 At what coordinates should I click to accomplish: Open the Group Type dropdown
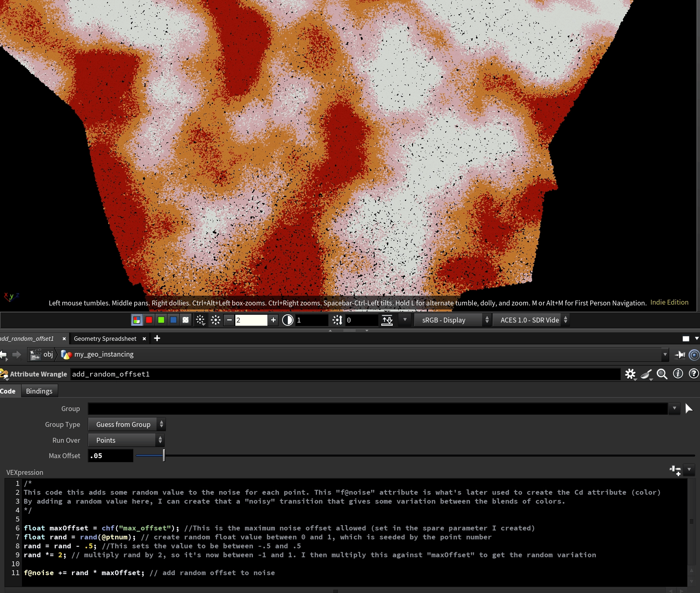pyautogui.click(x=126, y=424)
